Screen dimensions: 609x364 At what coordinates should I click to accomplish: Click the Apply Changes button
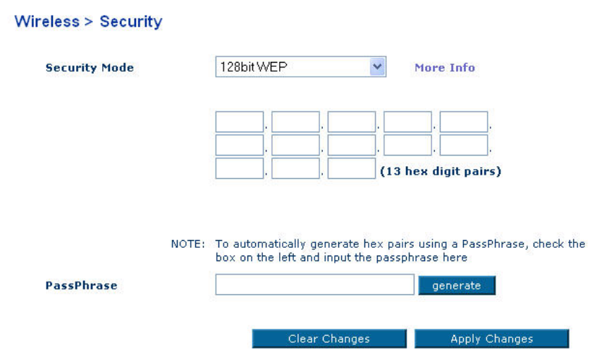pos(491,339)
